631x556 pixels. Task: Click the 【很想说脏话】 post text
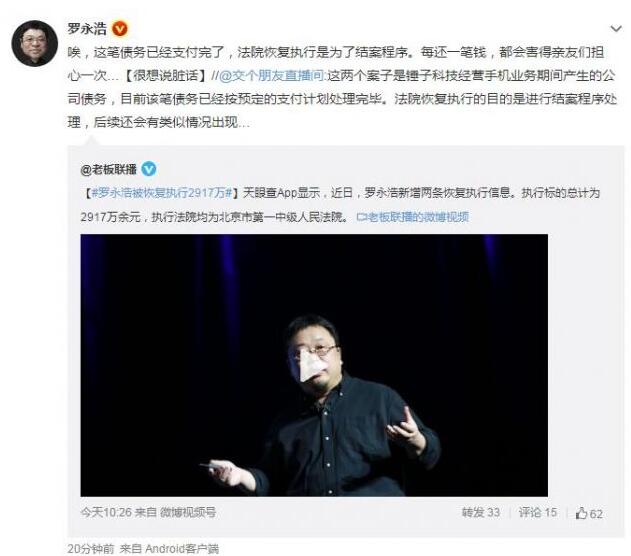pos(167,76)
